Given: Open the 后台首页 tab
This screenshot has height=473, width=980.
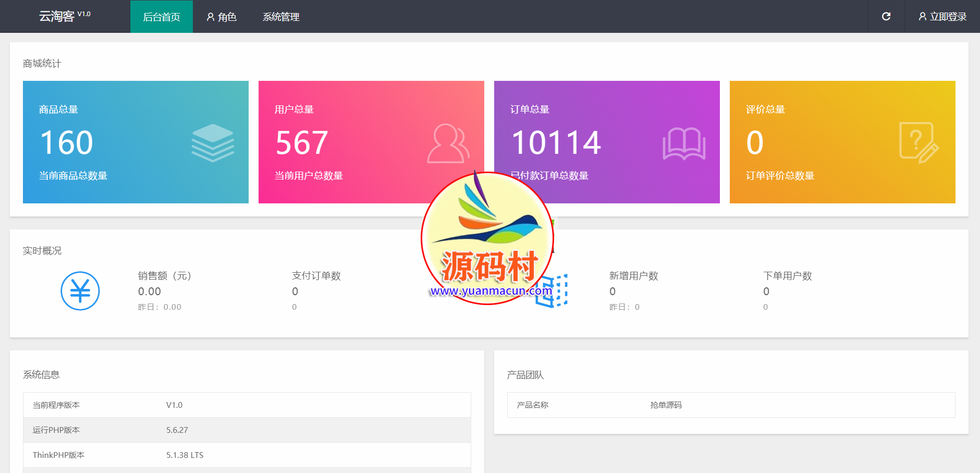Looking at the screenshot, I should point(162,17).
